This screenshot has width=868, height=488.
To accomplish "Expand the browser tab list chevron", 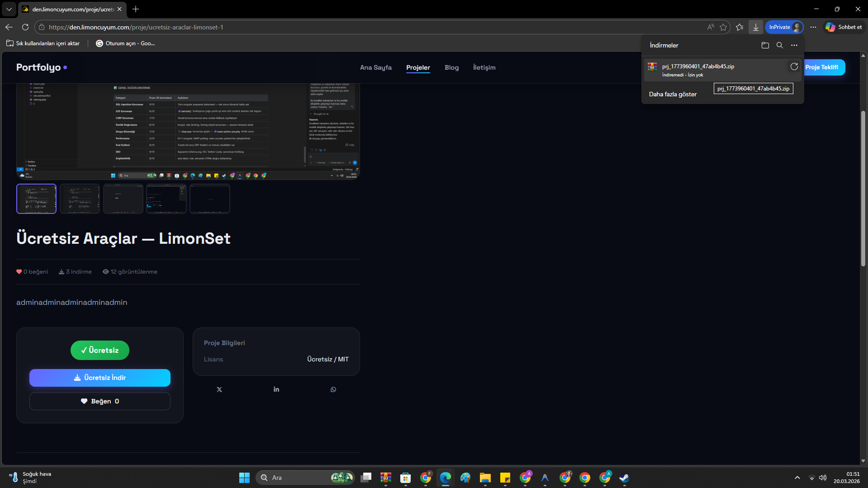I will [x=9, y=9].
